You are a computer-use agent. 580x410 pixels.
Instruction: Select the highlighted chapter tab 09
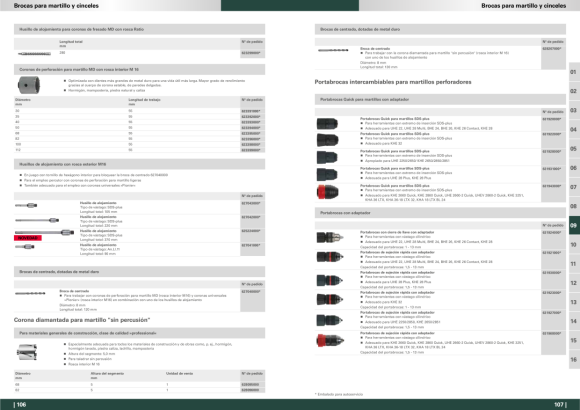click(x=574, y=225)
